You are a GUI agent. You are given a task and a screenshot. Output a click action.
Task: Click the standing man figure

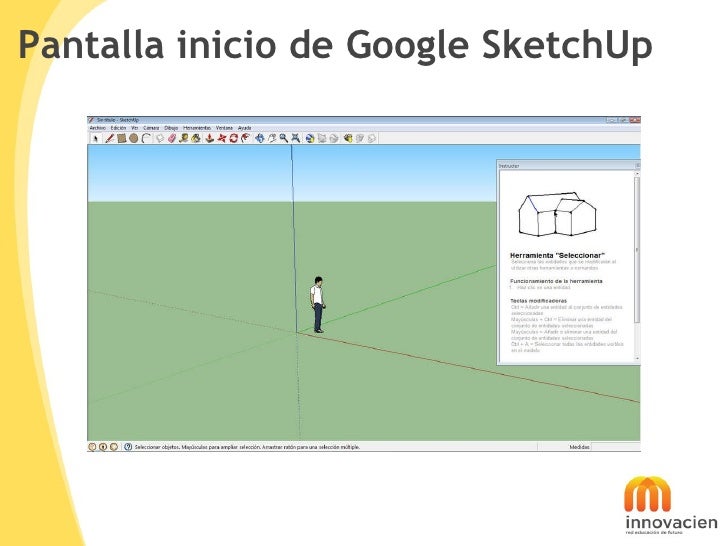318,305
